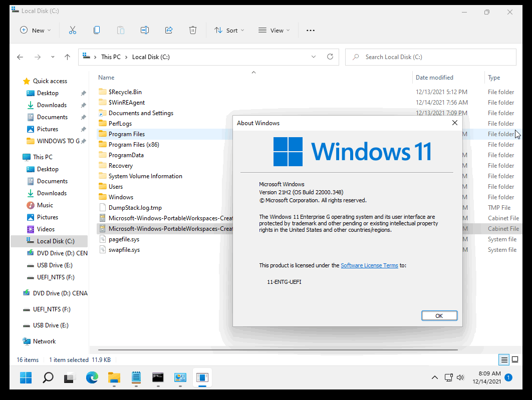
Task: Select the ProgramData folder
Action: [x=126, y=155]
